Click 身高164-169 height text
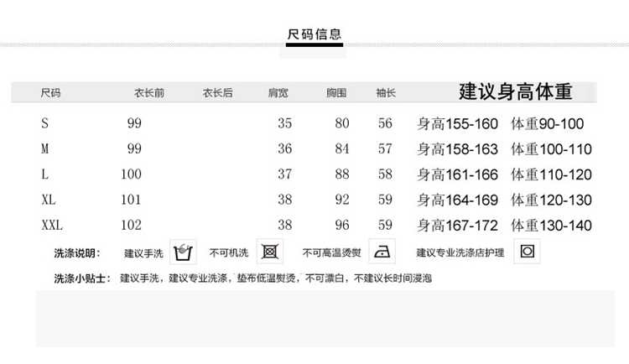 point(458,200)
